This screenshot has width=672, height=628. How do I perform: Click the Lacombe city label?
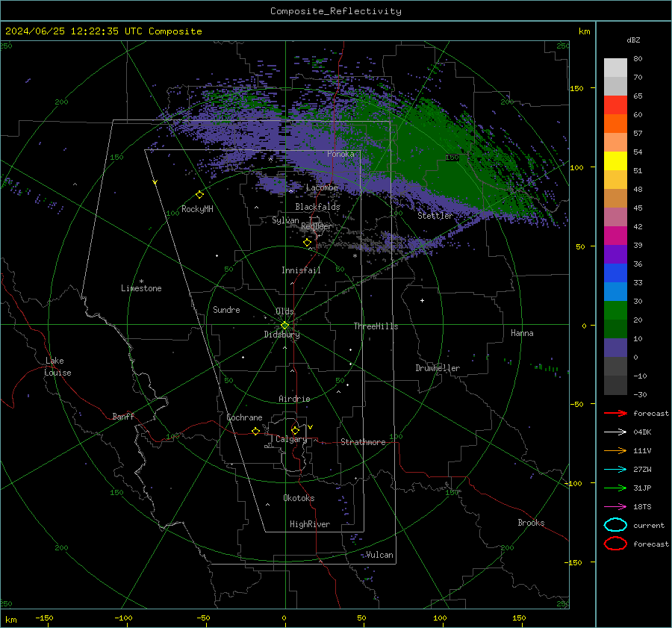point(322,187)
